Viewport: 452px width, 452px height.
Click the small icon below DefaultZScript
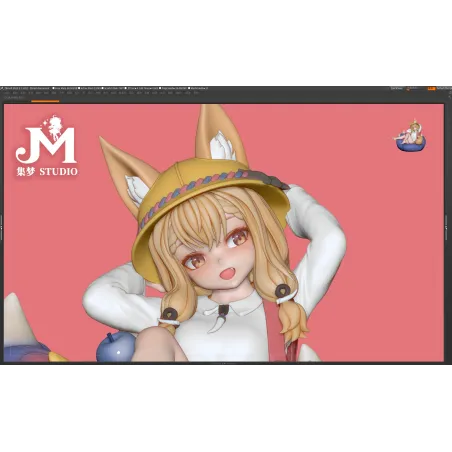(x=450, y=92)
